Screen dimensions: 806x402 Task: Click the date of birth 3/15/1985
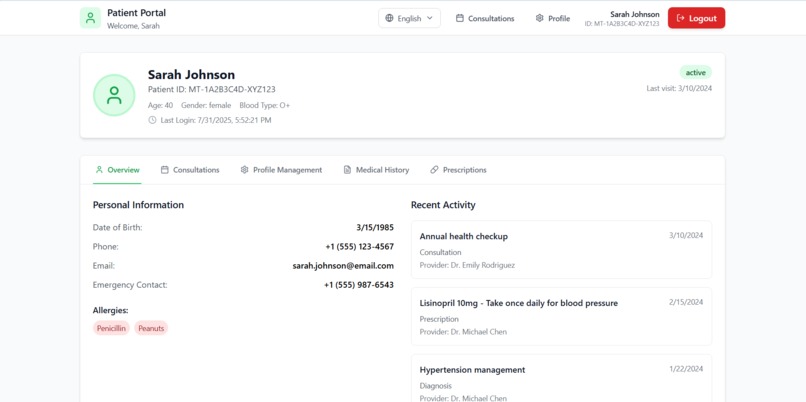click(x=375, y=227)
